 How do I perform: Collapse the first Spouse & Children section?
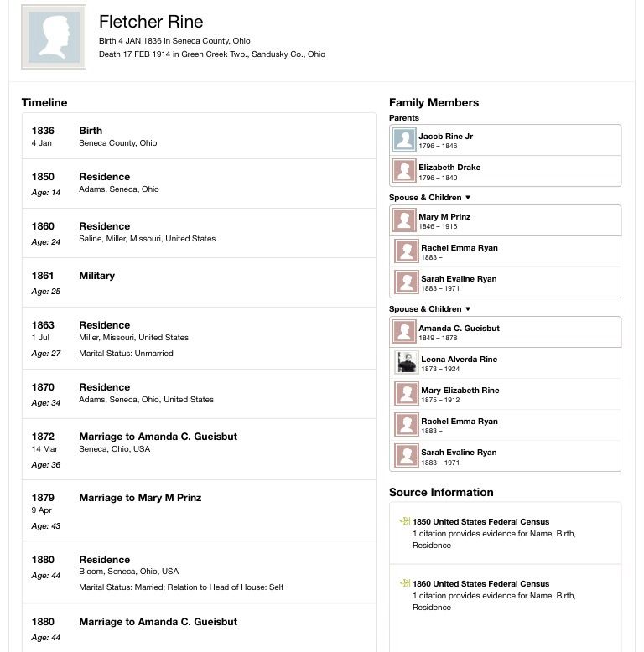tap(468, 198)
